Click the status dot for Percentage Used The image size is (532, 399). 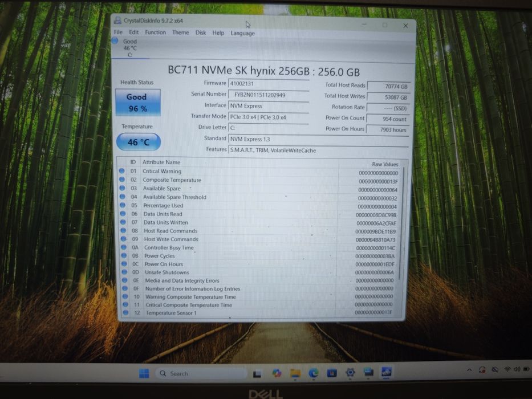coord(123,205)
